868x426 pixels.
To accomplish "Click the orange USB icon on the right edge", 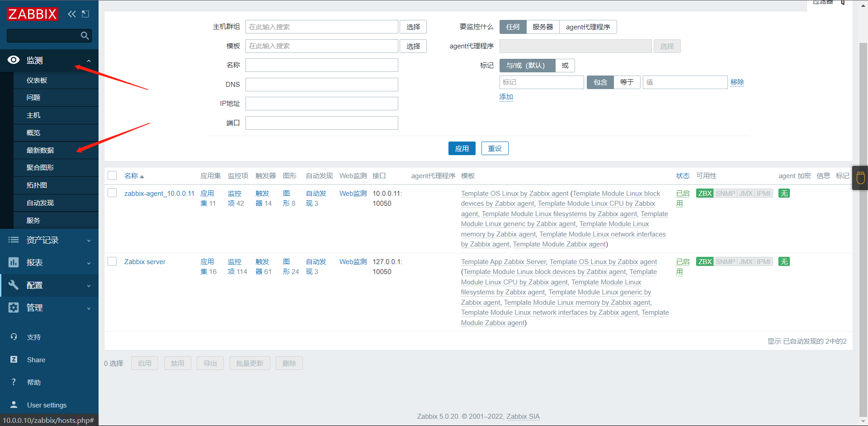I will pyautogui.click(x=860, y=178).
